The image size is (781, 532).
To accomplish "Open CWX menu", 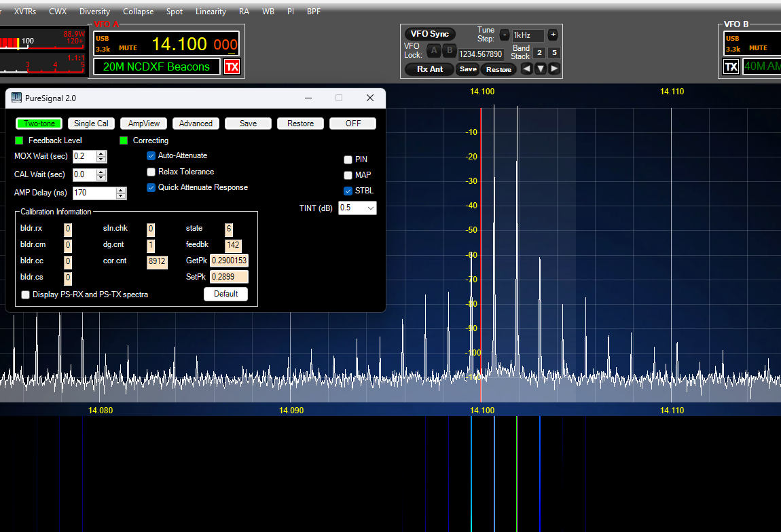I will click(58, 12).
